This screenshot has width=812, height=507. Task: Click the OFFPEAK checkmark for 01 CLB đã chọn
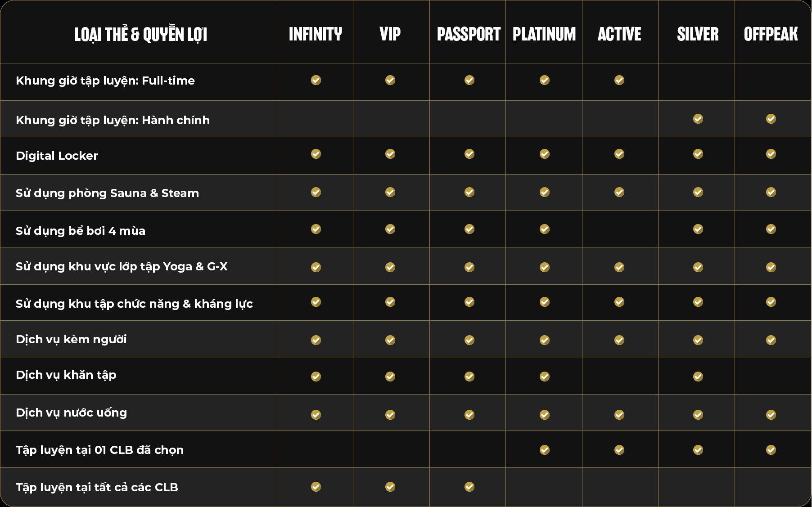(x=771, y=450)
